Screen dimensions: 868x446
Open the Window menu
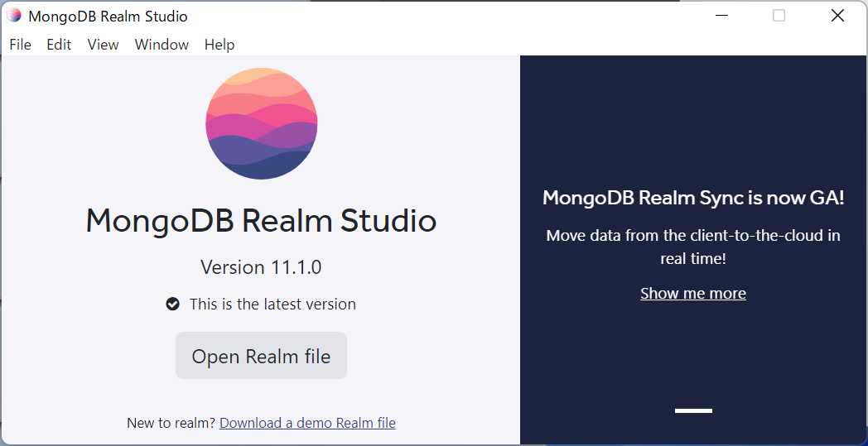pyautogui.click(x=162, y=45)
